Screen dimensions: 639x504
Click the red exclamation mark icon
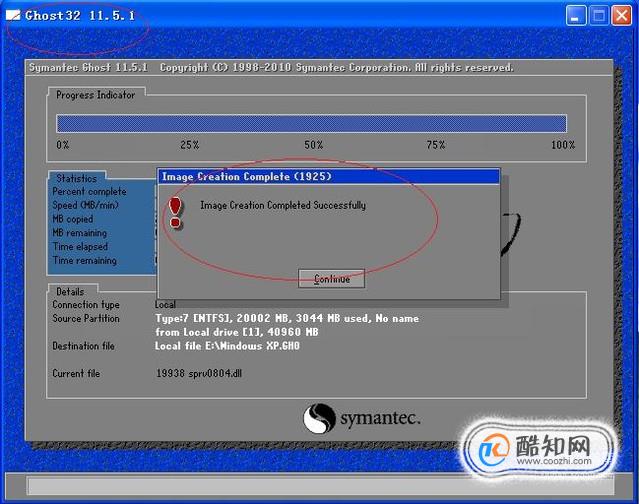pos(176,212)
